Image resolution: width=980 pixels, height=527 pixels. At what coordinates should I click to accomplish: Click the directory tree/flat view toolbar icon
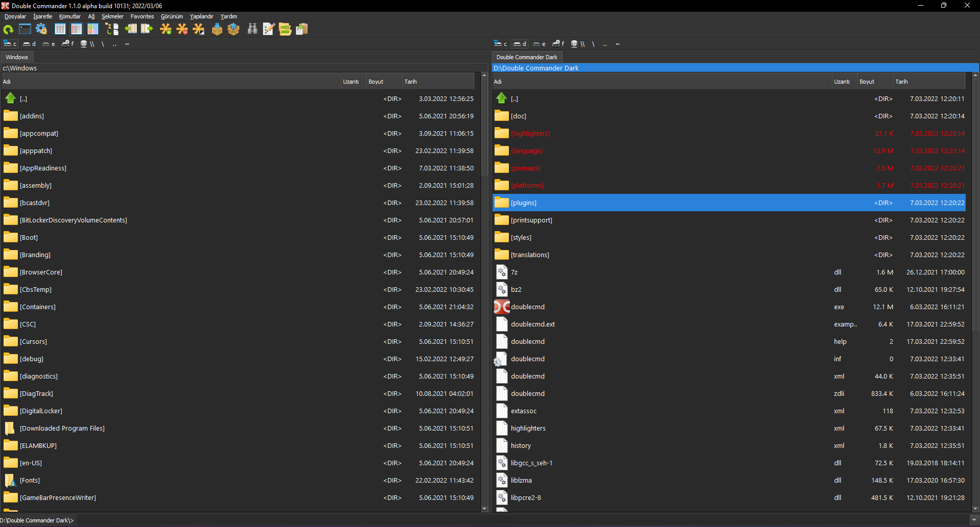(112, 29)
